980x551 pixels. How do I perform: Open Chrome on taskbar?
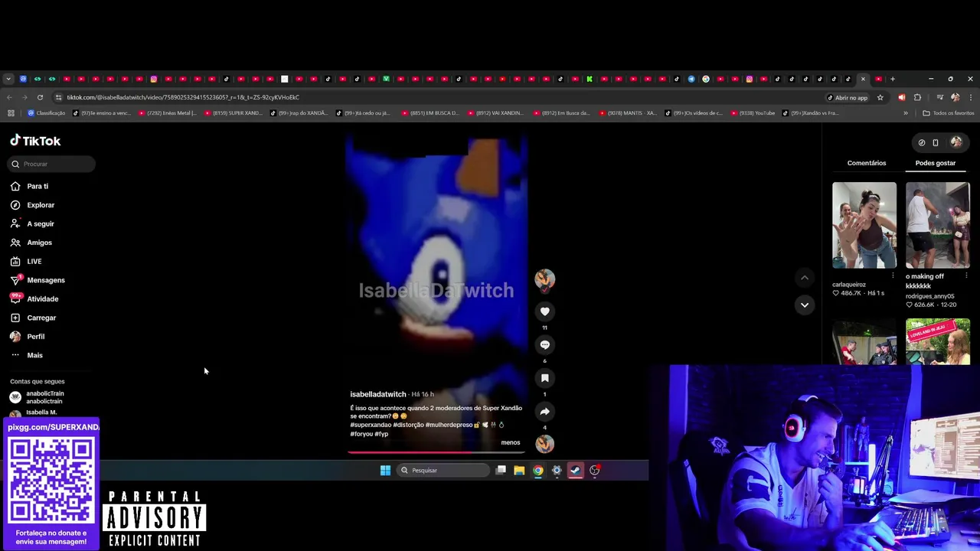(x=538, y=470)
